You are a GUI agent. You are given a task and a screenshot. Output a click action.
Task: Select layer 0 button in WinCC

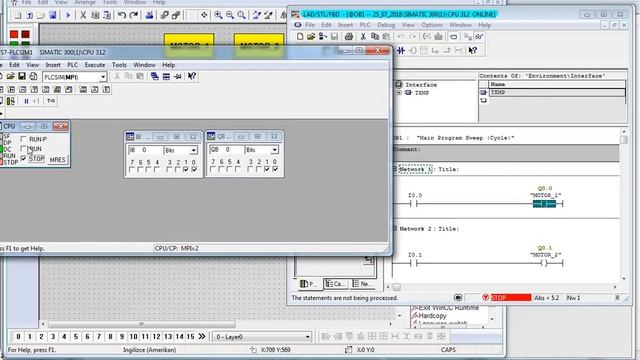pyautogui.click(x=18, y=337)
